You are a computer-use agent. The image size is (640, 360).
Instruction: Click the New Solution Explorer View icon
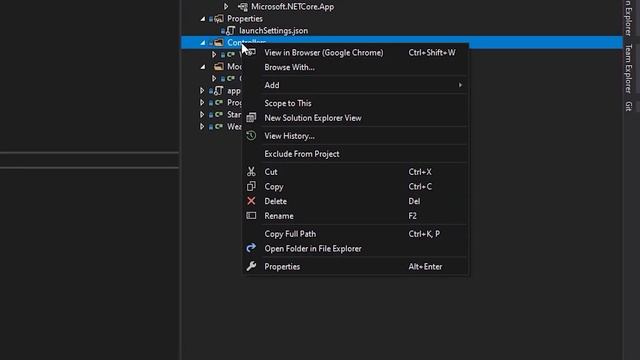[251, 118]
